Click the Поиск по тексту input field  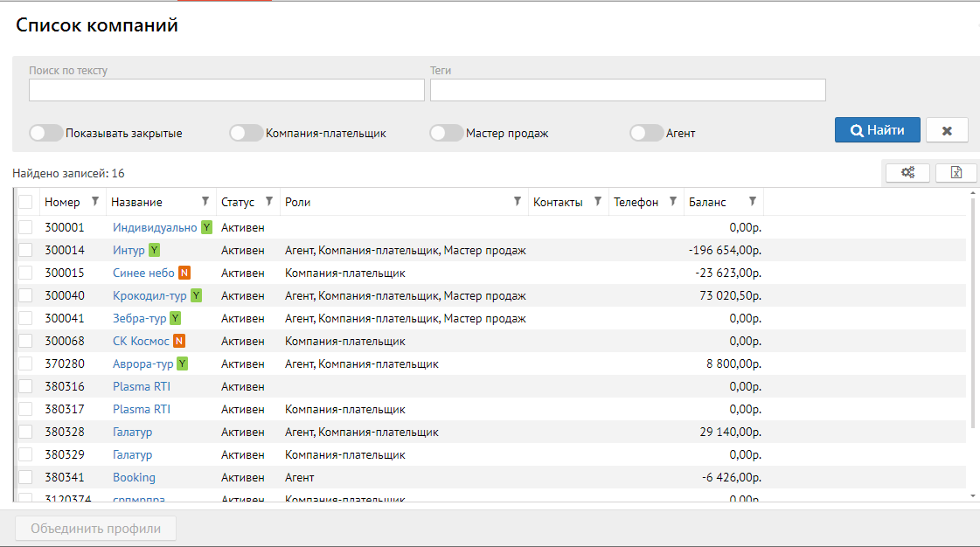tap(226, 90)
